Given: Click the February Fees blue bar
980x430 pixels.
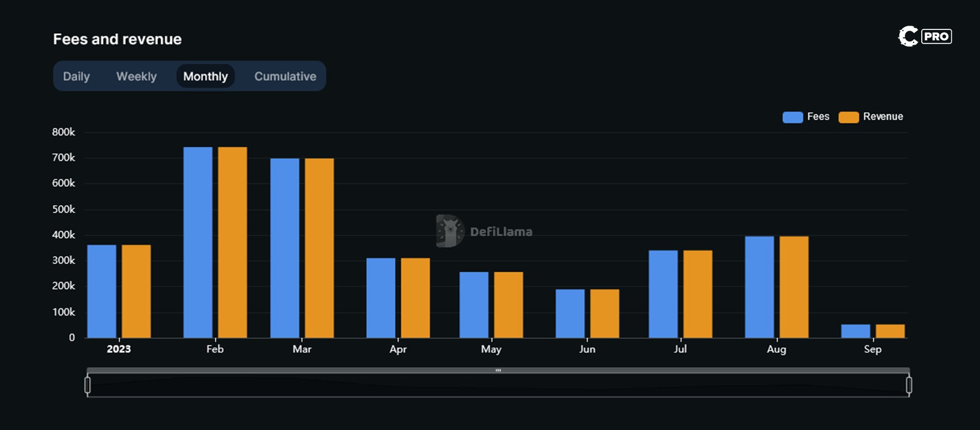Looking at the screenshot, I should point(198,242).
